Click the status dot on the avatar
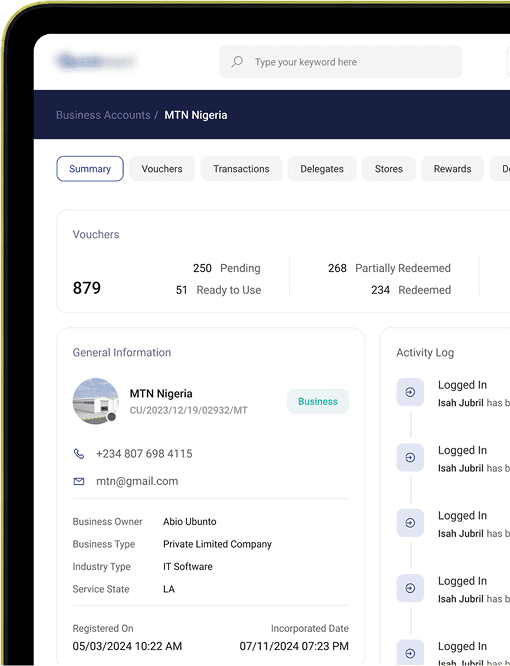Viewport: 510px width, 666px height. (x=112, y=417)
